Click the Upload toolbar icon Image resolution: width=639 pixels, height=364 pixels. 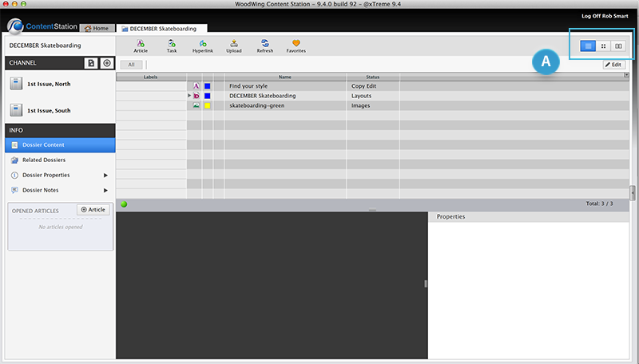click(x=234, y=46)
